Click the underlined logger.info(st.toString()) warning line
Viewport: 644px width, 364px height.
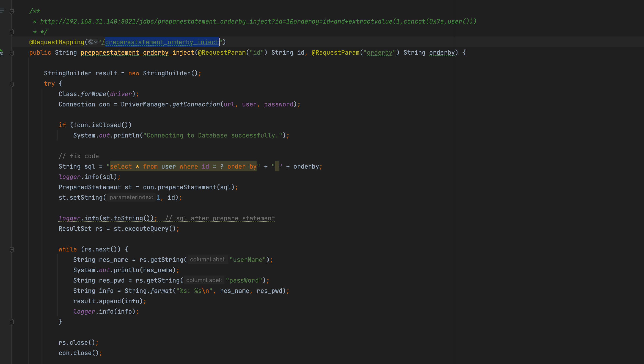(x=107, y=218)
